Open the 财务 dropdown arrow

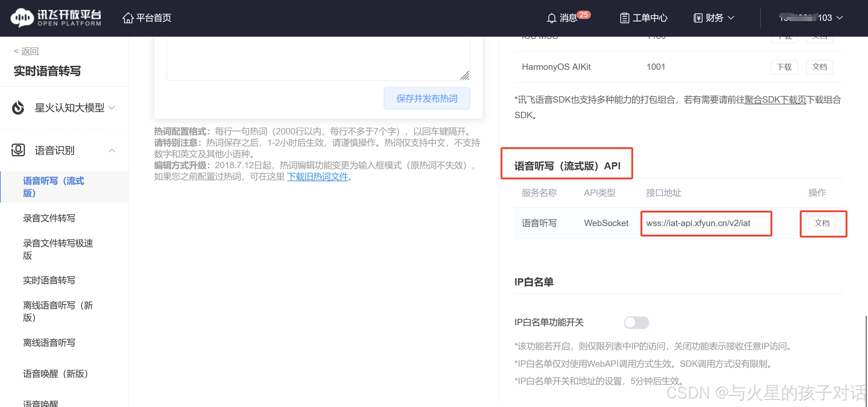coord(731,18)
